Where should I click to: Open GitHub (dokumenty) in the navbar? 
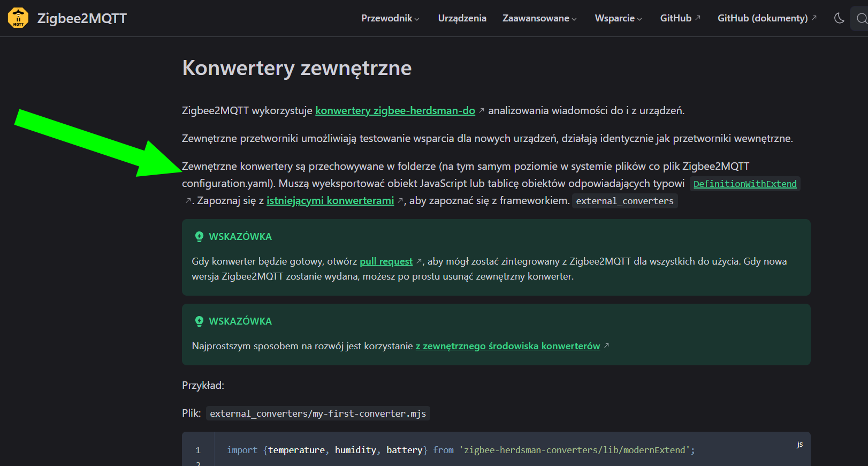[763, 18]
